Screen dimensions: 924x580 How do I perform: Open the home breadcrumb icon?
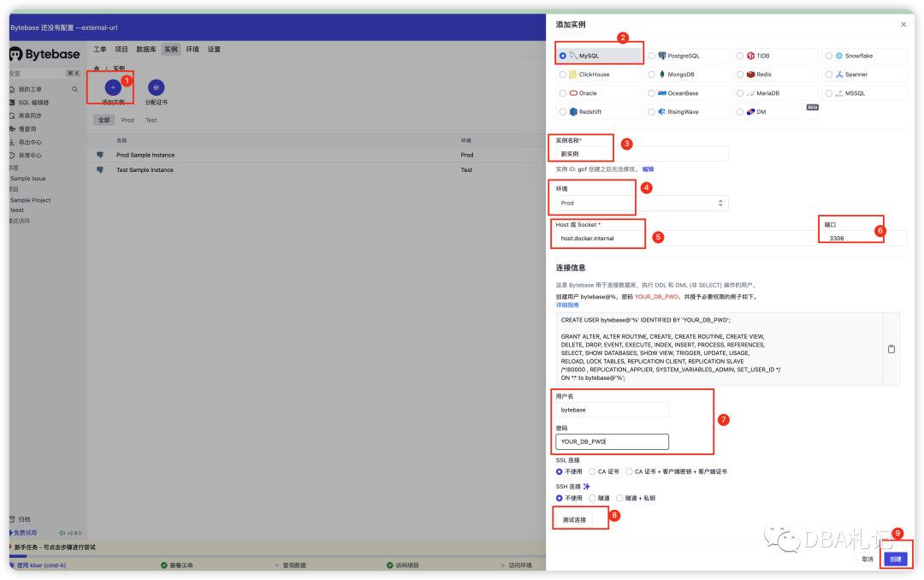[97, 68]
